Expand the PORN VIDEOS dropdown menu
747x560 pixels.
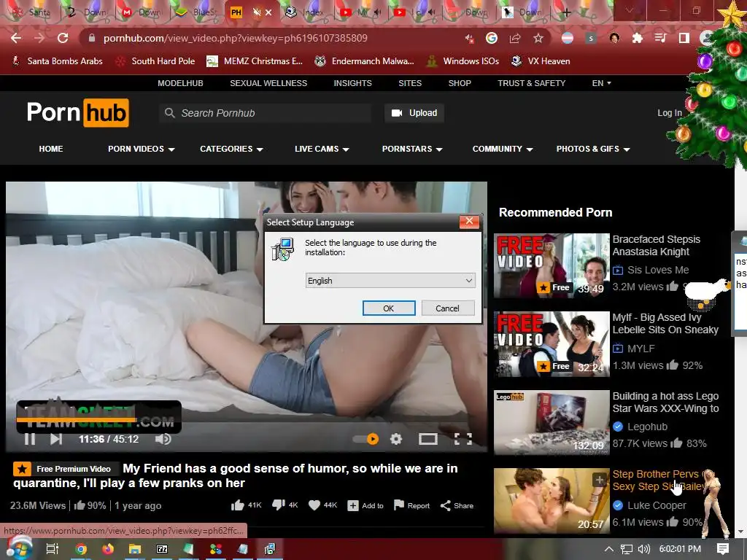[141, 149]
